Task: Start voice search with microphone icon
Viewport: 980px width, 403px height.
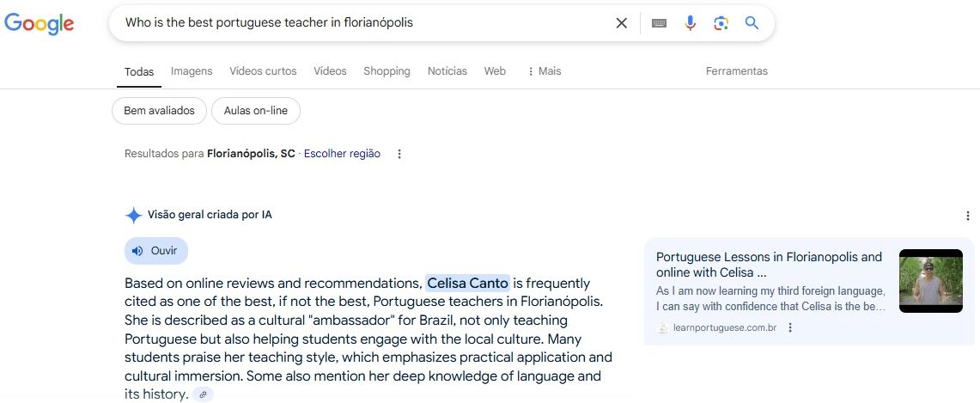Action: (x=690, y=23)
